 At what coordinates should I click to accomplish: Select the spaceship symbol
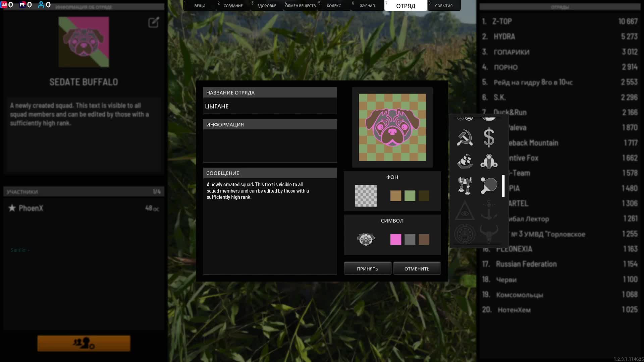489,162
